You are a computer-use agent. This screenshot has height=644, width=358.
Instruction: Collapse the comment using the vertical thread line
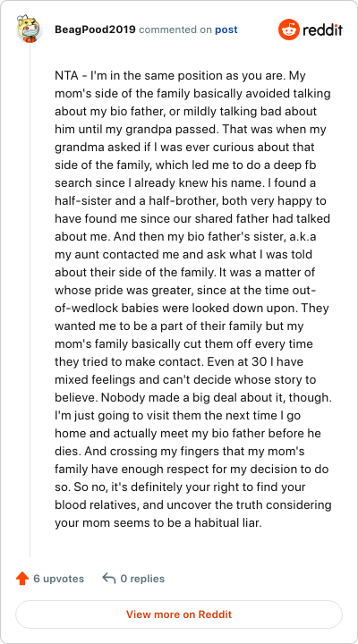[x=30, y=300]
